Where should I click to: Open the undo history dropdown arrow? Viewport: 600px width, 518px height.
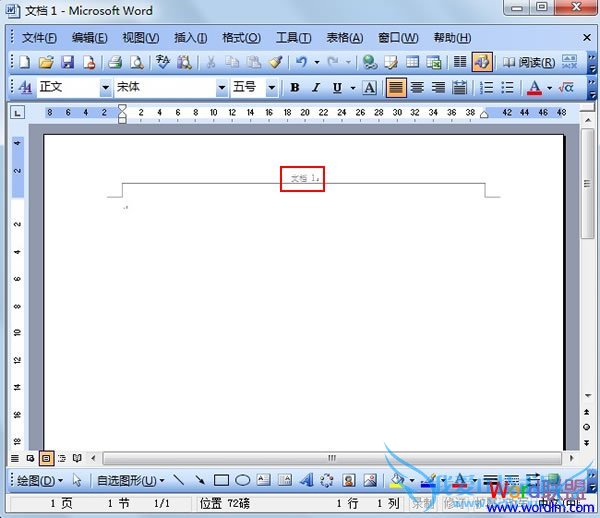tap(317, 62)
